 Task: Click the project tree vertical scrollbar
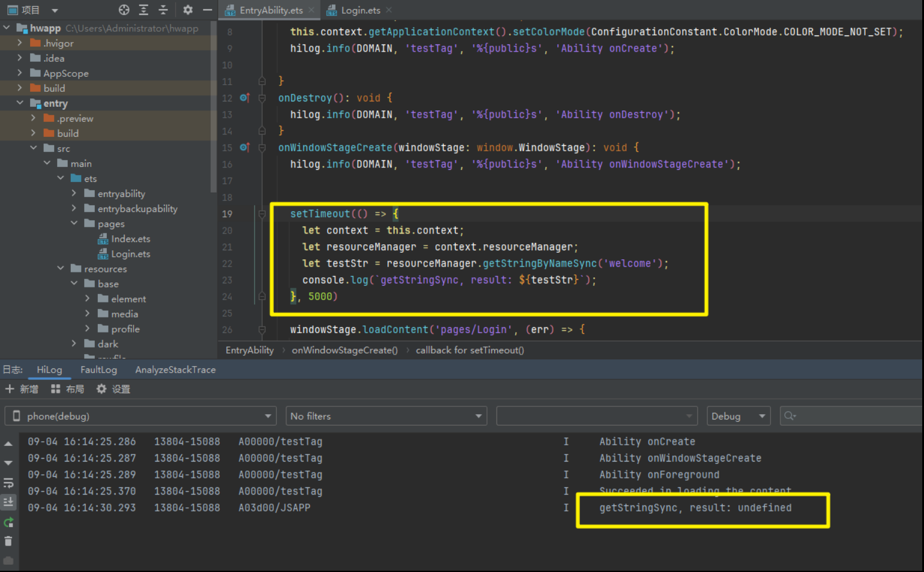click(213, 108)
